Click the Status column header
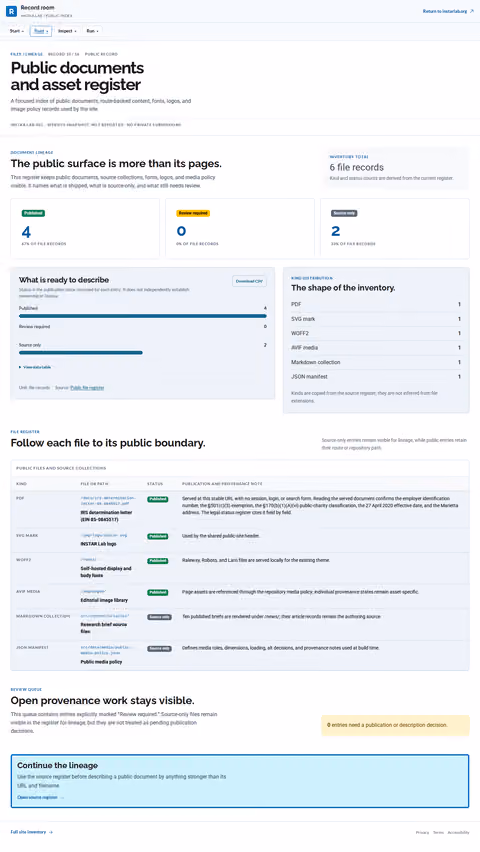Screen dimensions: 480x852 point(155,484)
